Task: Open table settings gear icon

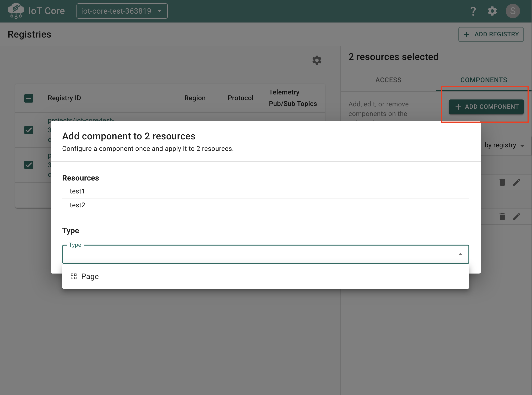Action: pyautogui.click(x=317, y=60)
